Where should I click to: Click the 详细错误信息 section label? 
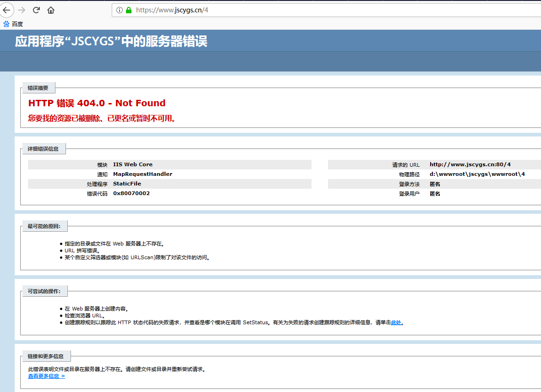(x=43, y=149)
